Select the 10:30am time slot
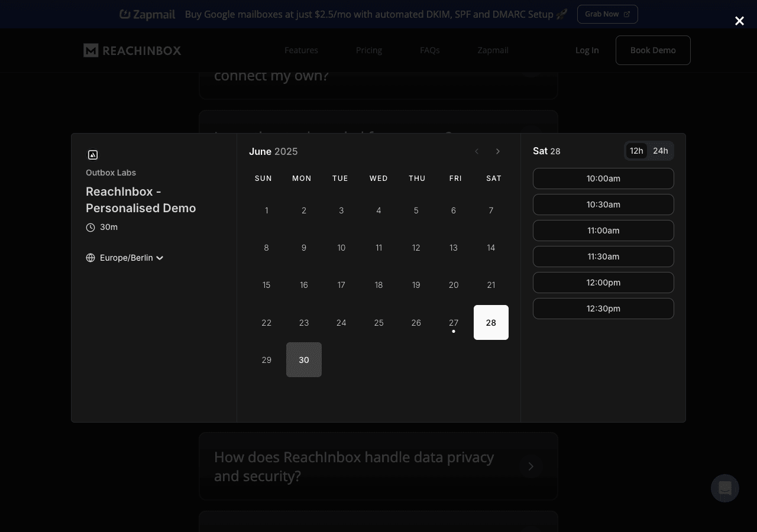 coord(603,205)
